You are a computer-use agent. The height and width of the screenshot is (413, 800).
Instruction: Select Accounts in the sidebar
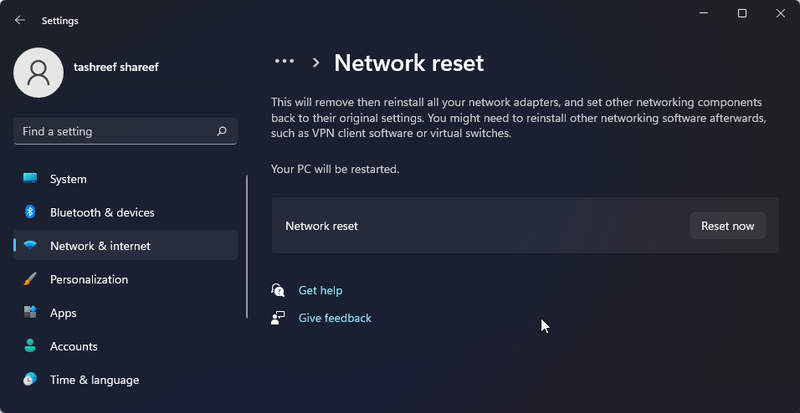coord(74,346)
